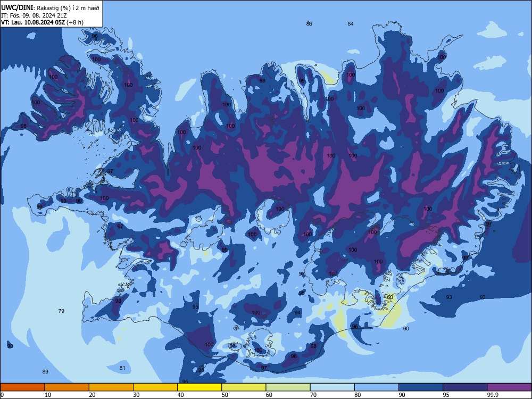Click the legend scale label '40'
532x399 pixels.
tap(180, 395)
